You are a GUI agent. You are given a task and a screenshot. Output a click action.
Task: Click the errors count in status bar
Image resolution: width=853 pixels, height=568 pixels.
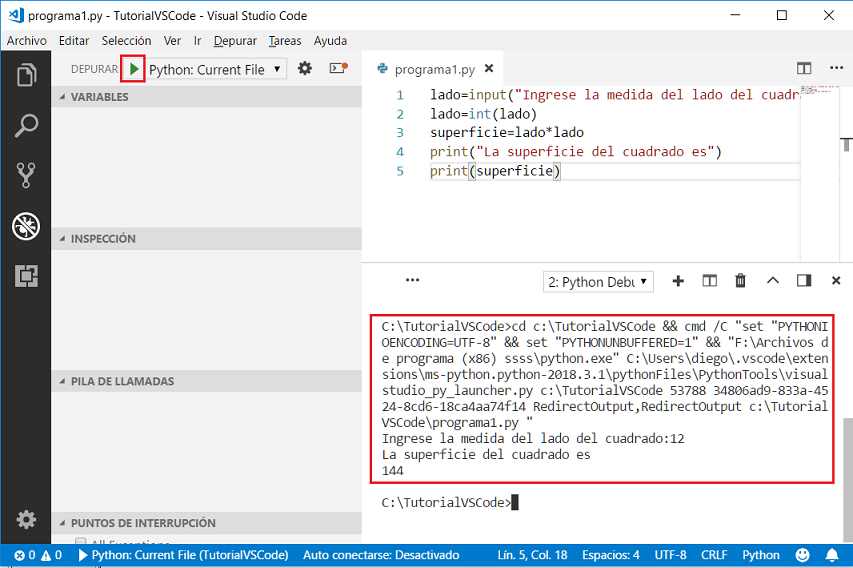(25, 555)
